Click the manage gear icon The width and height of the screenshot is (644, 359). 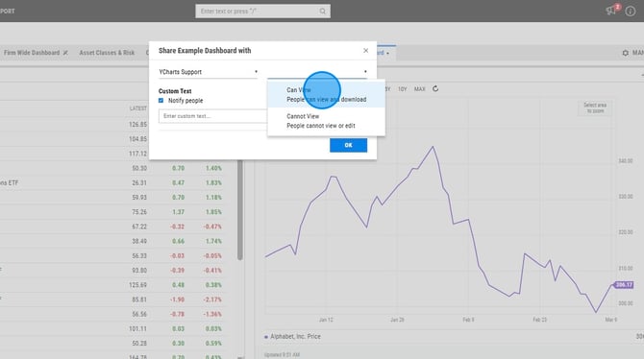(625, 53)
